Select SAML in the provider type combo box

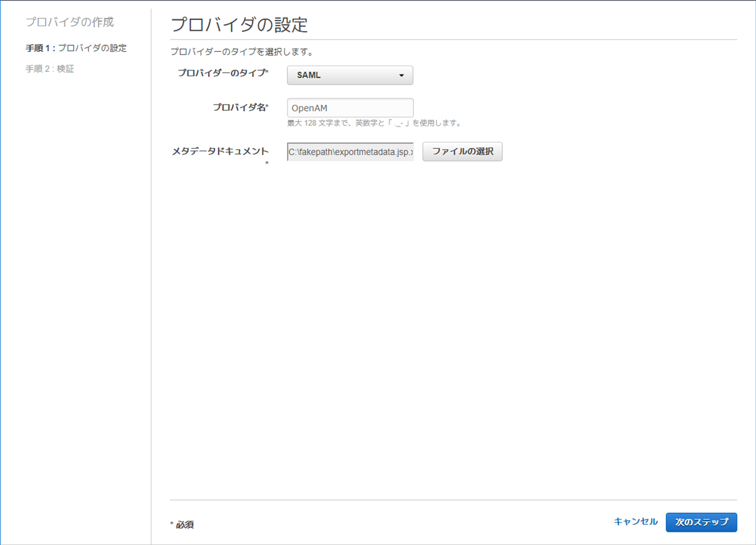click(x=350, y=74)
